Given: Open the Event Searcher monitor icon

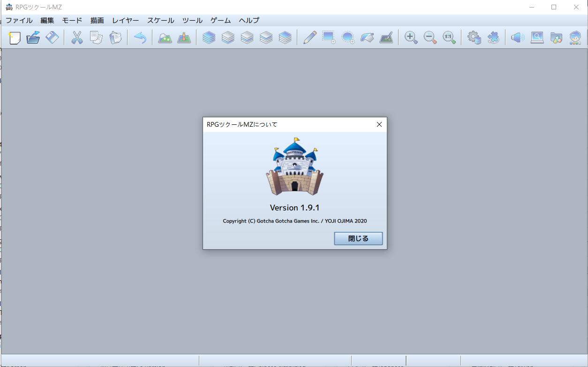Looking at the screenshot, I should click(537, 38).
